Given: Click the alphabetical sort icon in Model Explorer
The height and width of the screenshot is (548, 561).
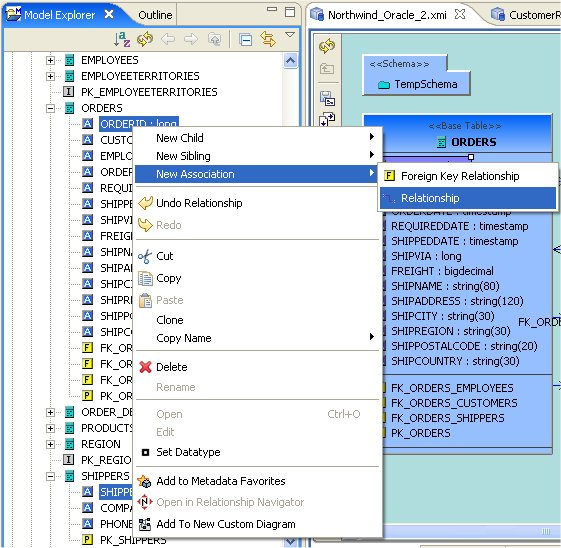Looking at the screenshot, I should (x=122, y=39).
